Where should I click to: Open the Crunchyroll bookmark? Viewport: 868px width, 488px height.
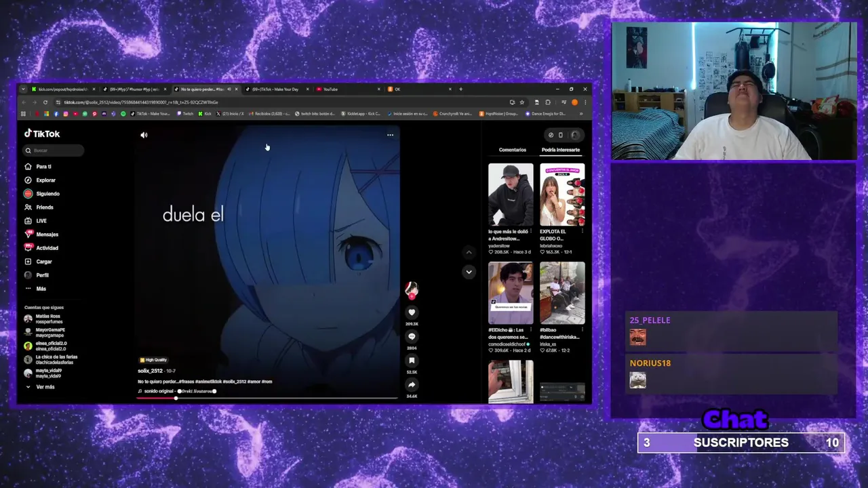(454, 114)
